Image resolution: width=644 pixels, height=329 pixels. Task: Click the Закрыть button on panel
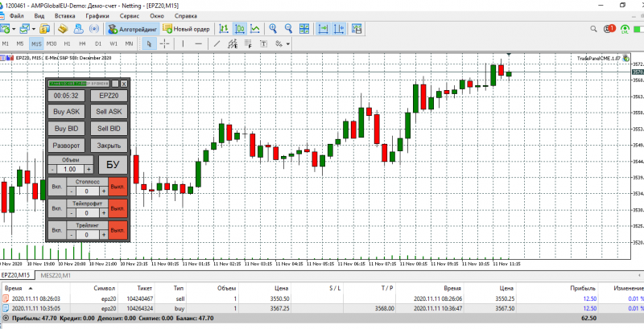pyautogui.click(x=109, y=146)
